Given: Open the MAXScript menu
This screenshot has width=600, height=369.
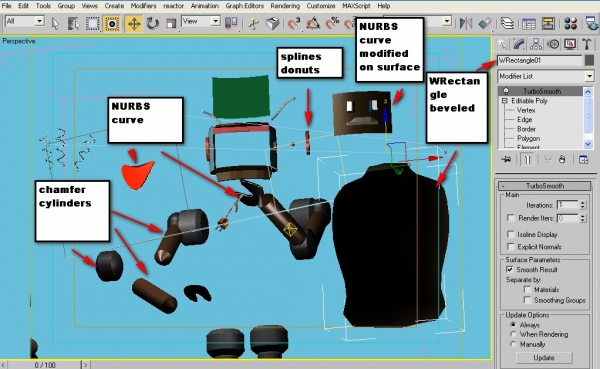Looking at the screenshot, I should point(356,6).
